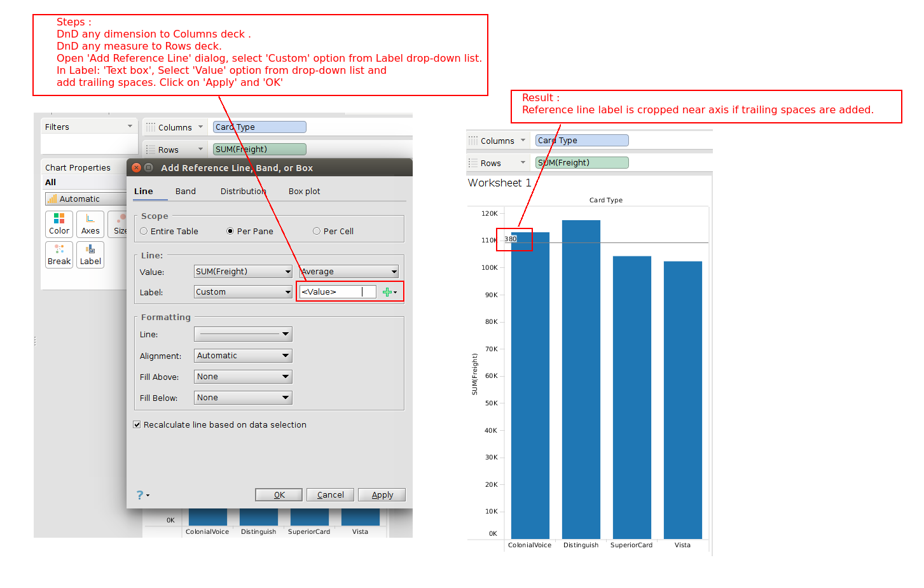Open the Size chart property card
Viewport: 924px width, 588px height.
pos(118,224)
